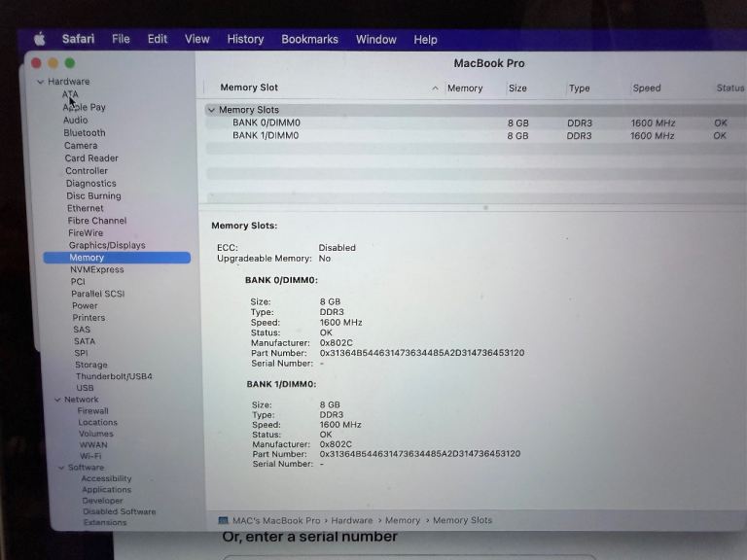Image resolution: width=747 pixels, height=560 pixels.
Task: Open the Safari menu
Action: tap(78, 39)
